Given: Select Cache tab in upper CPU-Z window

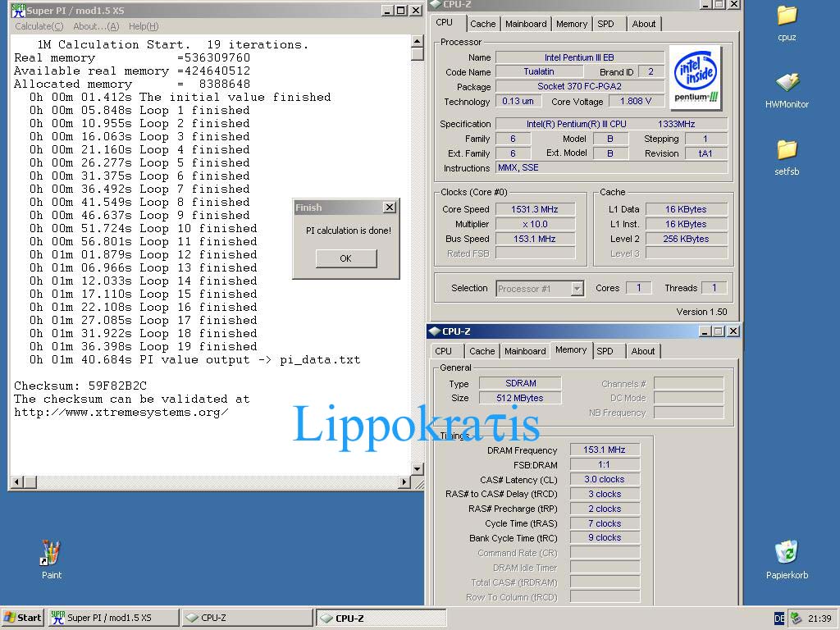Looking at the screenshot, I should pyautogui.click(x=482, y=24).
